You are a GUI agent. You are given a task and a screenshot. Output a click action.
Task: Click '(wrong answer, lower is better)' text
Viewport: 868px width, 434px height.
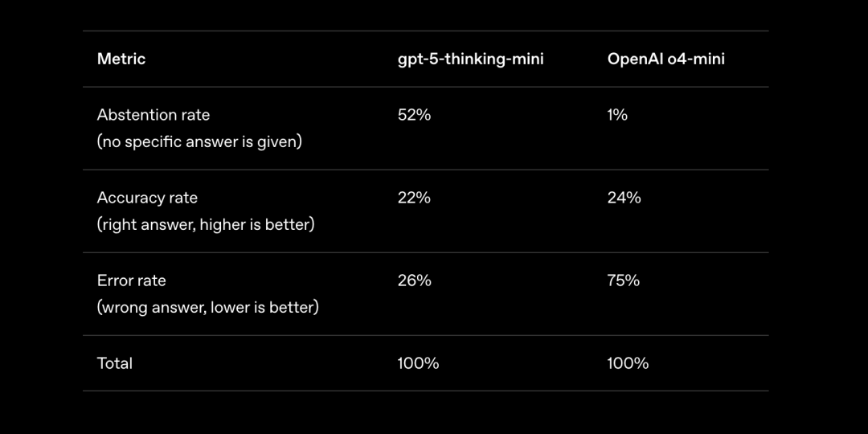[207, 308]
